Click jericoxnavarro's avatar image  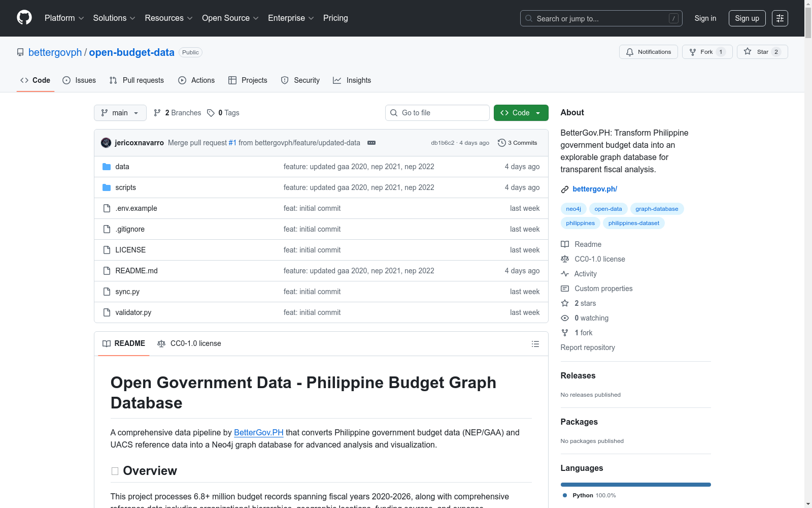coord(106,143)
